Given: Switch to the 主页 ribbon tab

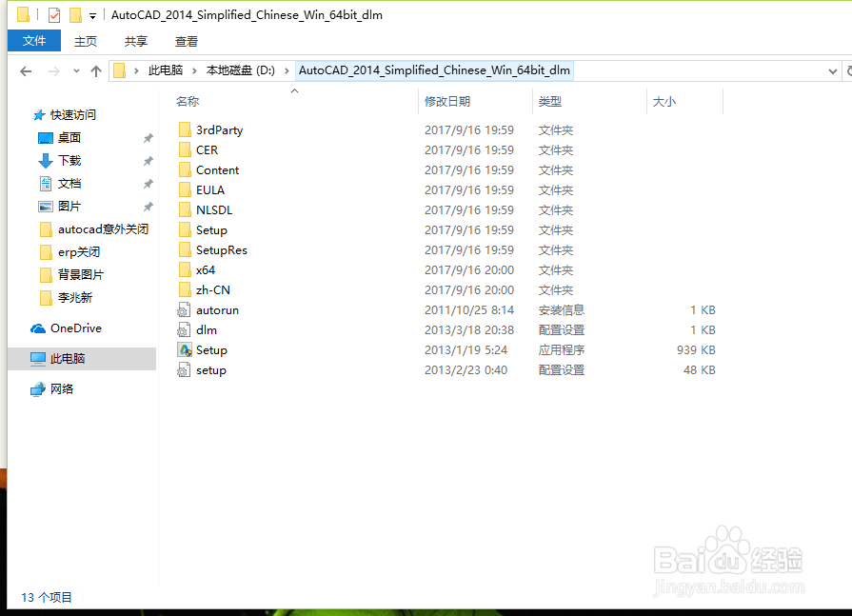Looking at the screenshot, I should (x=86, y=41).
